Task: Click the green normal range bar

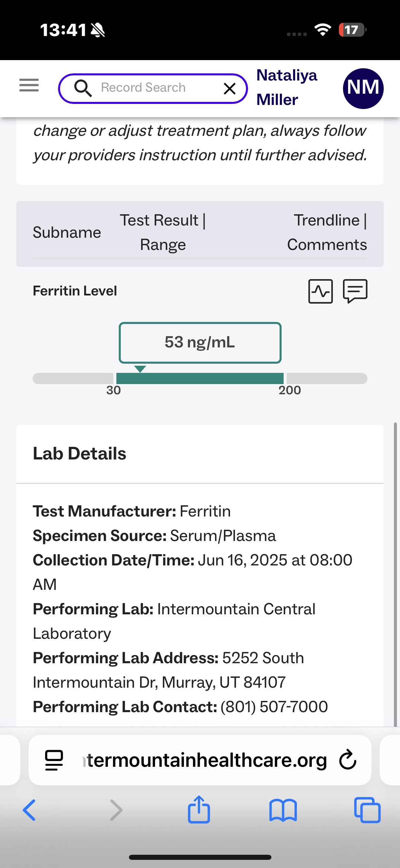Action: click(200, 378)
